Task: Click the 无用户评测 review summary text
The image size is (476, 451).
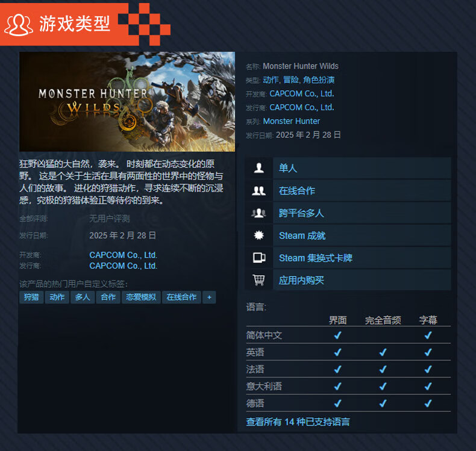Action: coord(110,219)
